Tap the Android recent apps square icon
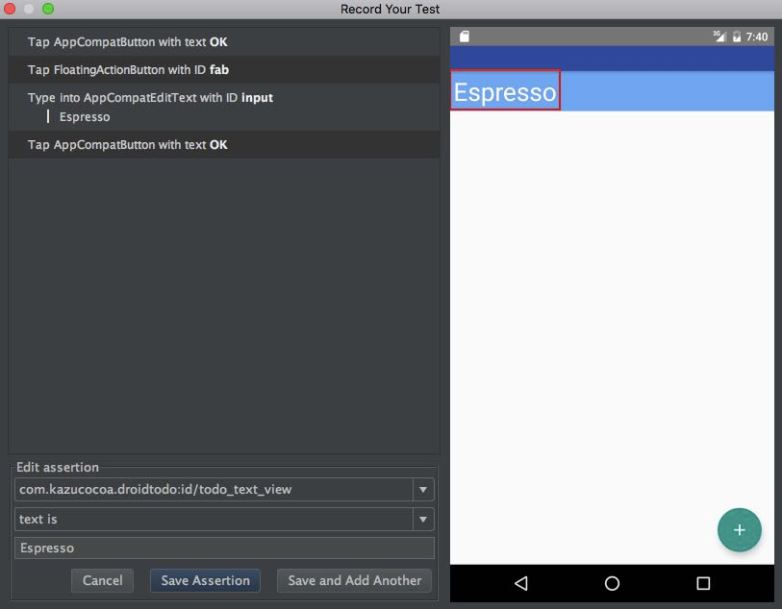782x609 pixels. click(x=703, y=583)
